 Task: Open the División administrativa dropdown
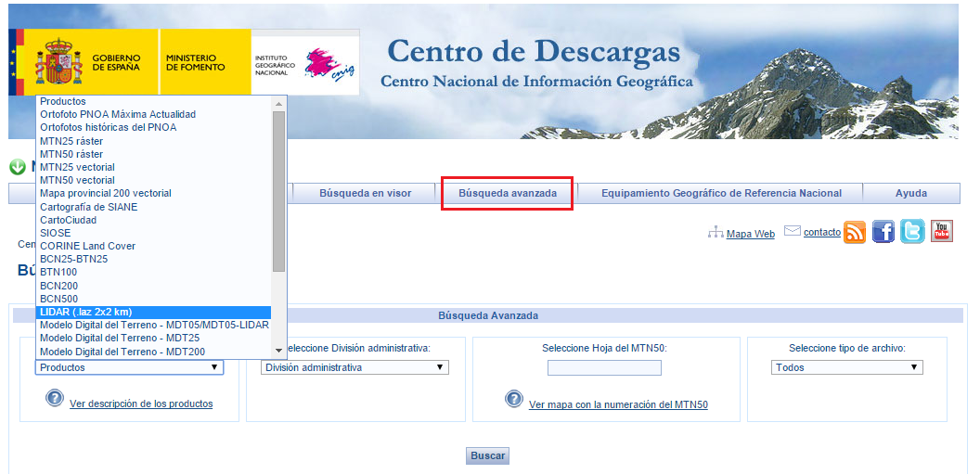point(354,367)
